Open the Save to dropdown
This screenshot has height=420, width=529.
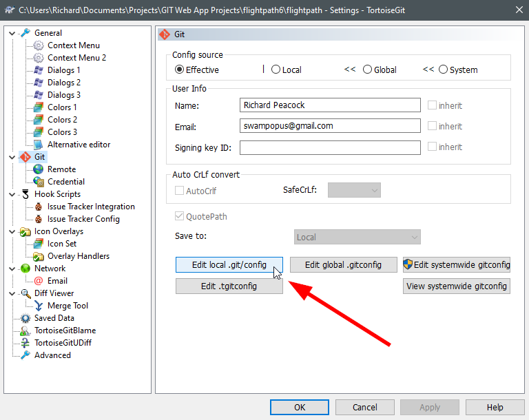[x=357, y=237]
